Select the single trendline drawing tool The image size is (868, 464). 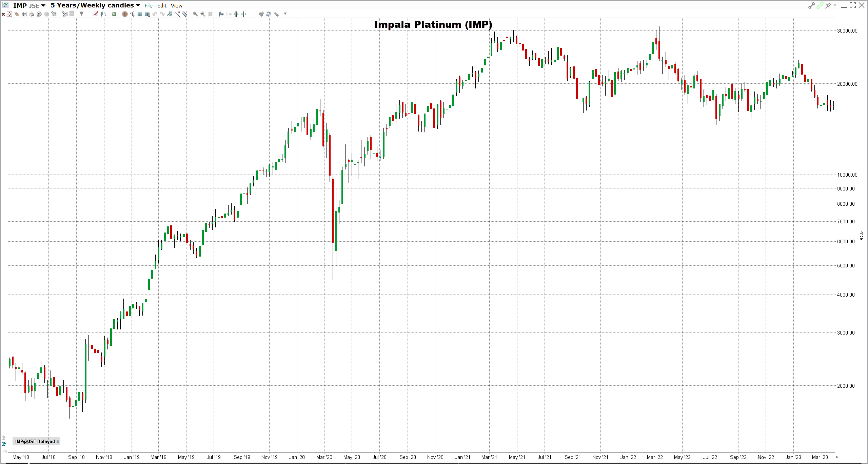click(177, 14)
